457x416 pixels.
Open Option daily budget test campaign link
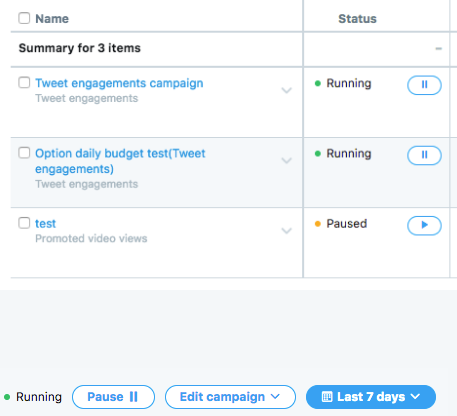pos(120,161)
